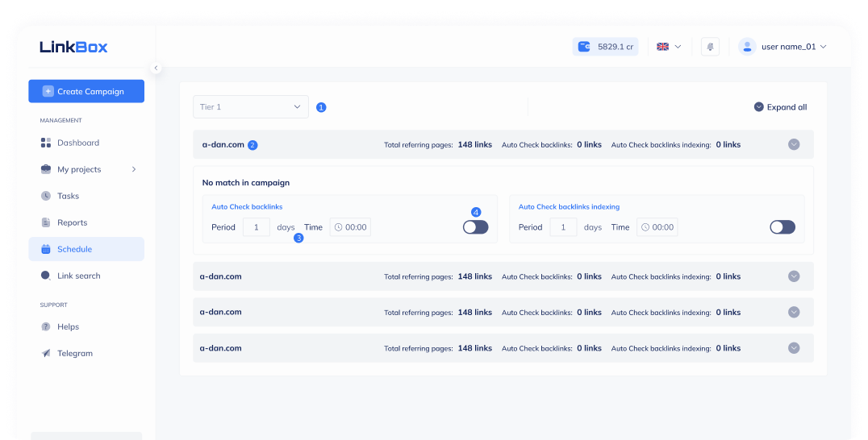
Task: Click the Schedule calendar icon
Action: pos(46,249)
